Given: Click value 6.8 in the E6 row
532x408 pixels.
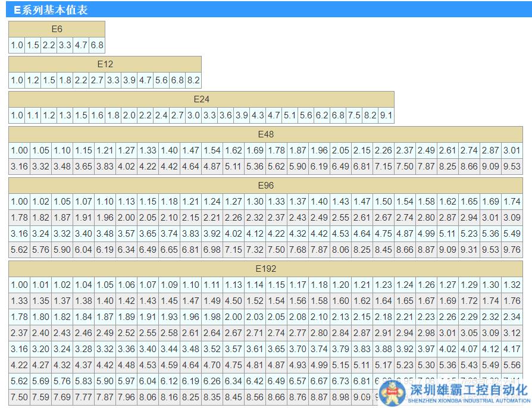Looking at the screenshot, I should (x=96, y=45).
